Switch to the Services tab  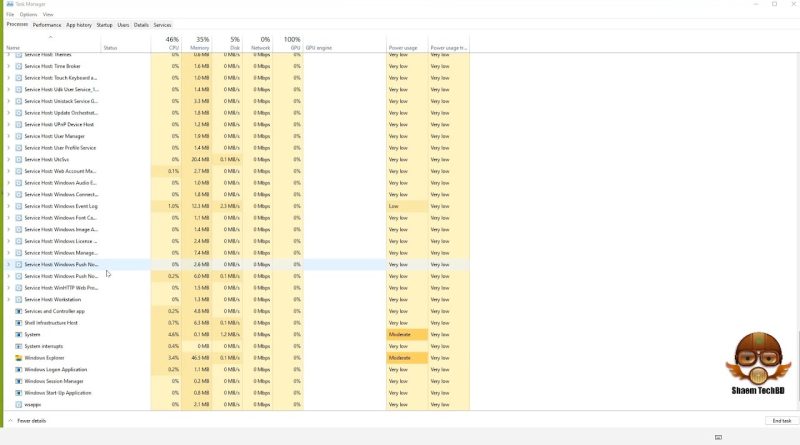point(162,25)
